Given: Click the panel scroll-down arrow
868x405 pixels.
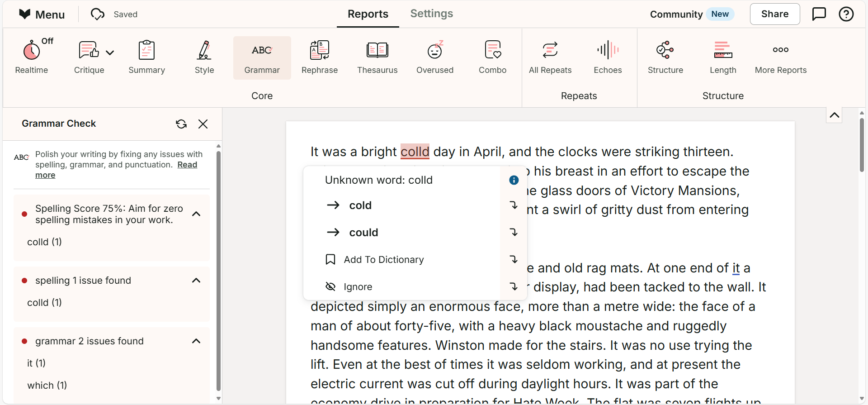Looking at the screenshot, I should tap(218, 399).
